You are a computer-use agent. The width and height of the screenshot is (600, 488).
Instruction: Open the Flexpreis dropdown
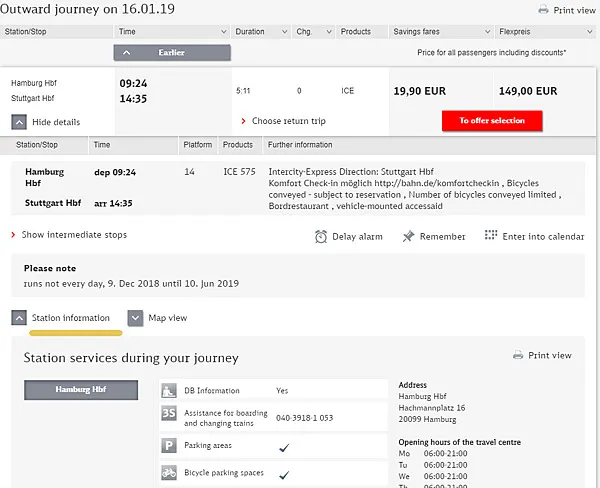click(590, 32)
